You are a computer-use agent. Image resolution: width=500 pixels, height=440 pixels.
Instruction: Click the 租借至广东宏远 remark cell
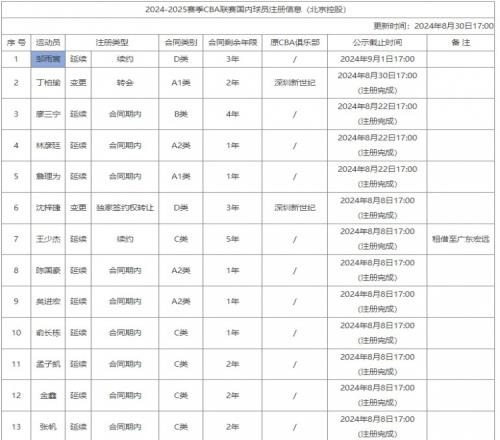pyautogui.click(x=461, y=239)
